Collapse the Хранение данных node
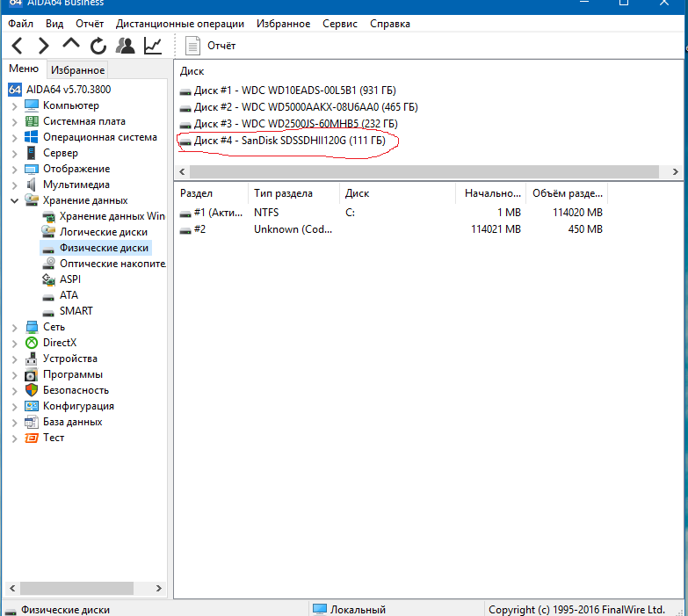 pyautogui.click(x=14, y=200)
